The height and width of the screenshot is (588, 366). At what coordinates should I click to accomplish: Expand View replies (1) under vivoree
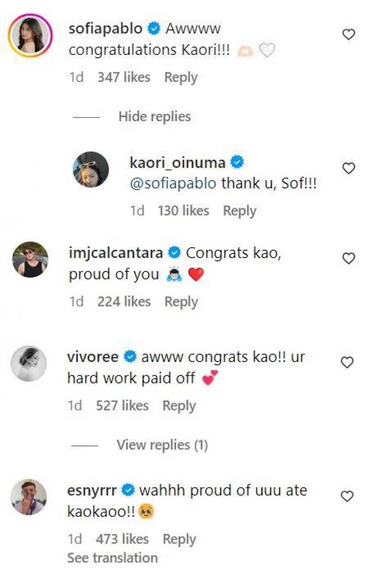(162, 445)
